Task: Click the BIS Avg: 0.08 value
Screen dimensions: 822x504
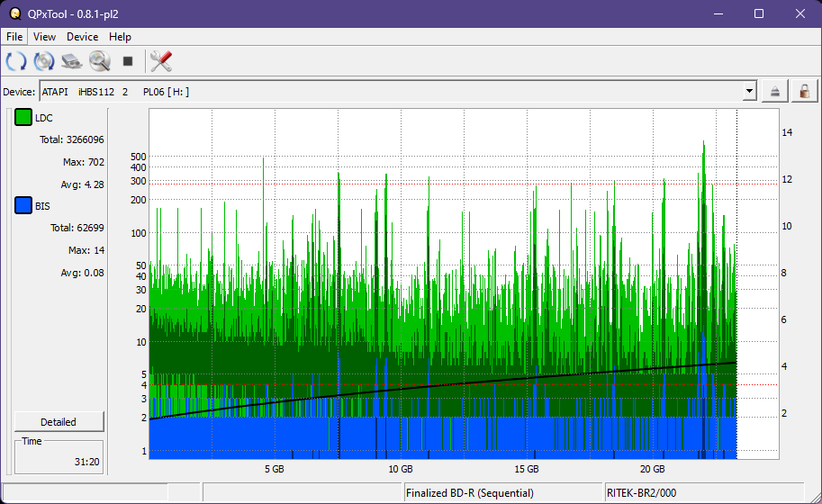Action: tap(82, 273)
